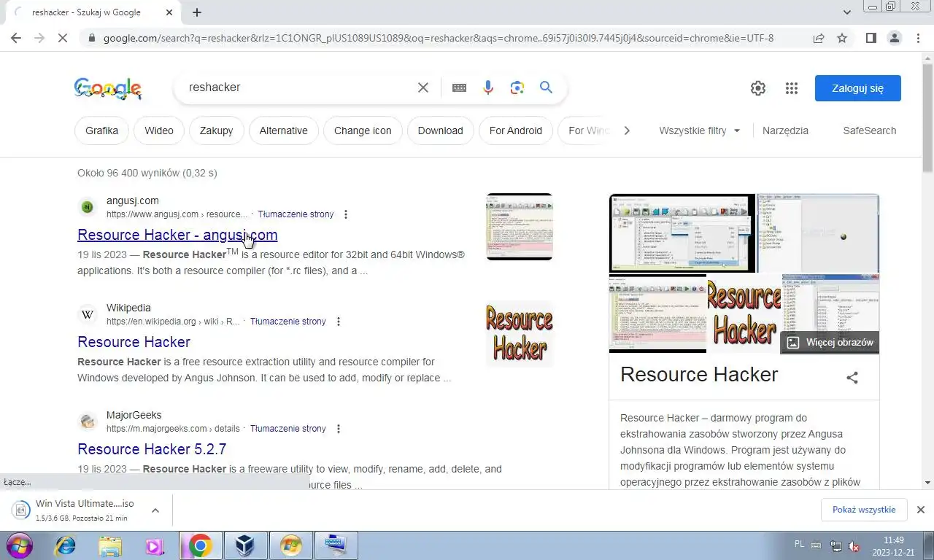Filter results by Zakupy
Screen dimensions: 934x560
tap(216, 131)
